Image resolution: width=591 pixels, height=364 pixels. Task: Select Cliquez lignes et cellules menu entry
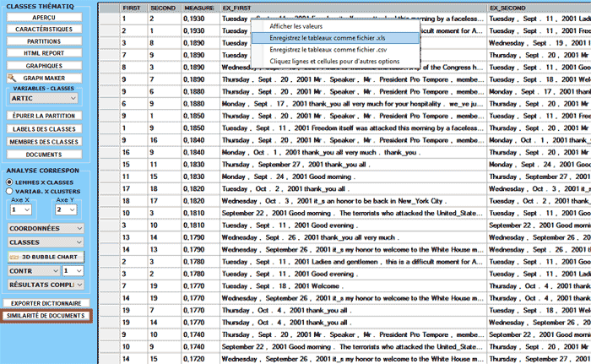[335, 62]
